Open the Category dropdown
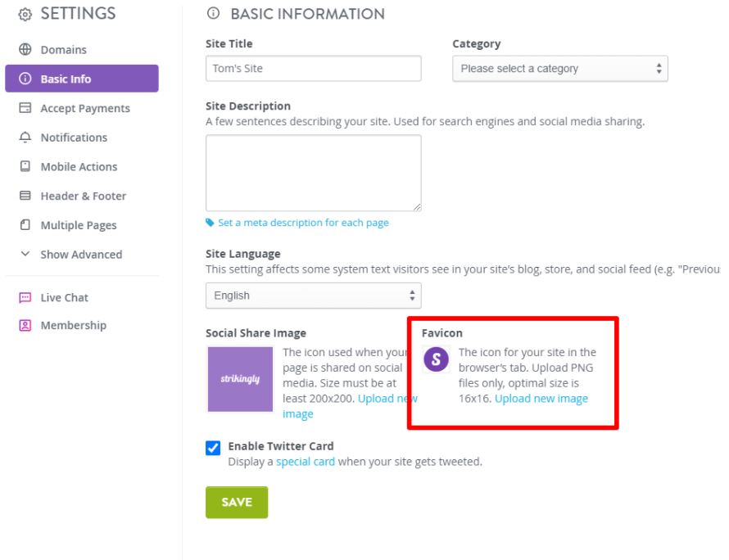 point(559,69)
